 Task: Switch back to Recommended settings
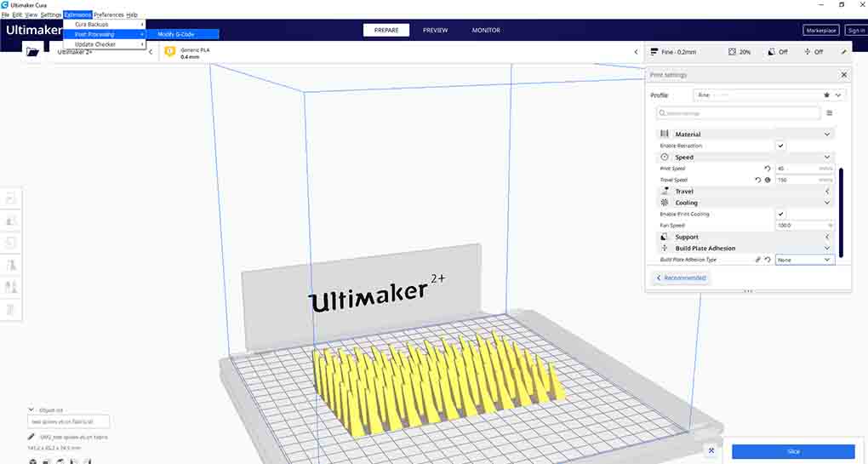point(680,278)
